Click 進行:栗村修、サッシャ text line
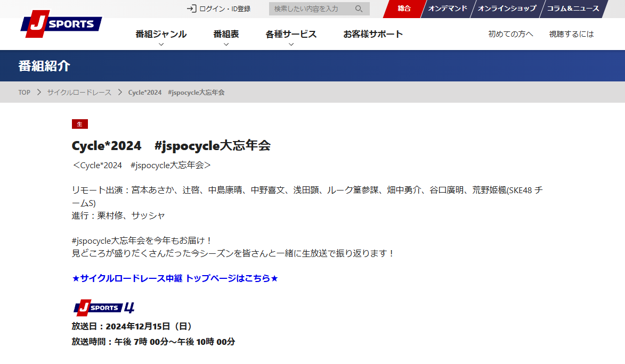 click(x=118, y=216)
